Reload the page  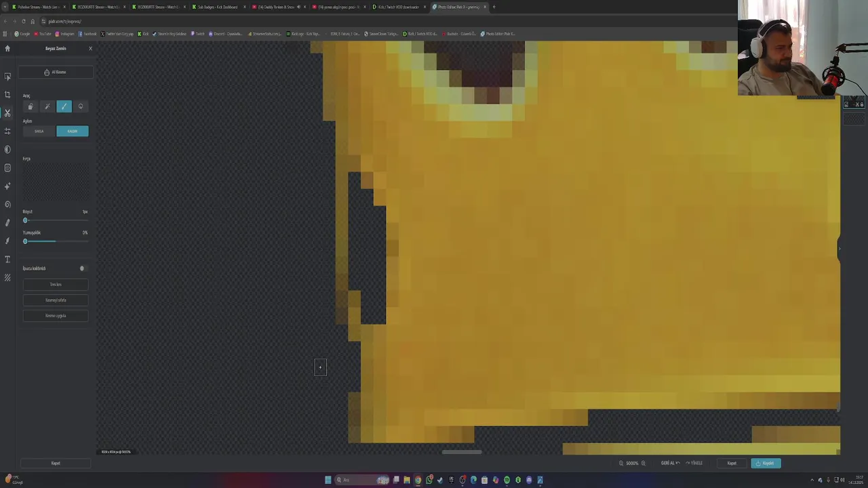pos(24,21)
